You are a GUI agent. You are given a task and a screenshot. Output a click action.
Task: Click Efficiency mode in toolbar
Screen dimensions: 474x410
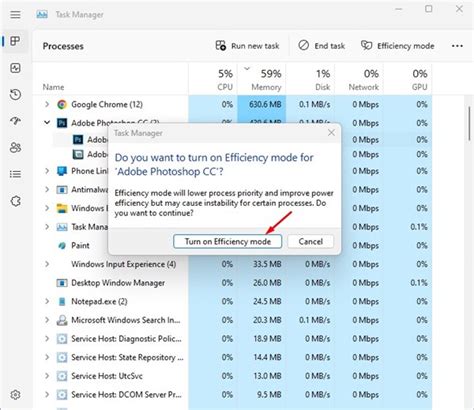tap(398, 46)
